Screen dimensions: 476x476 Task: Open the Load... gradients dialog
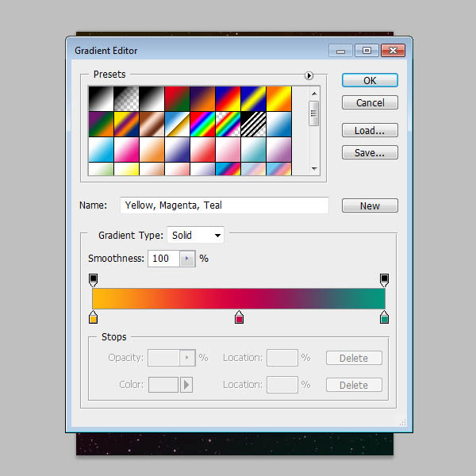tap(370, 131)
